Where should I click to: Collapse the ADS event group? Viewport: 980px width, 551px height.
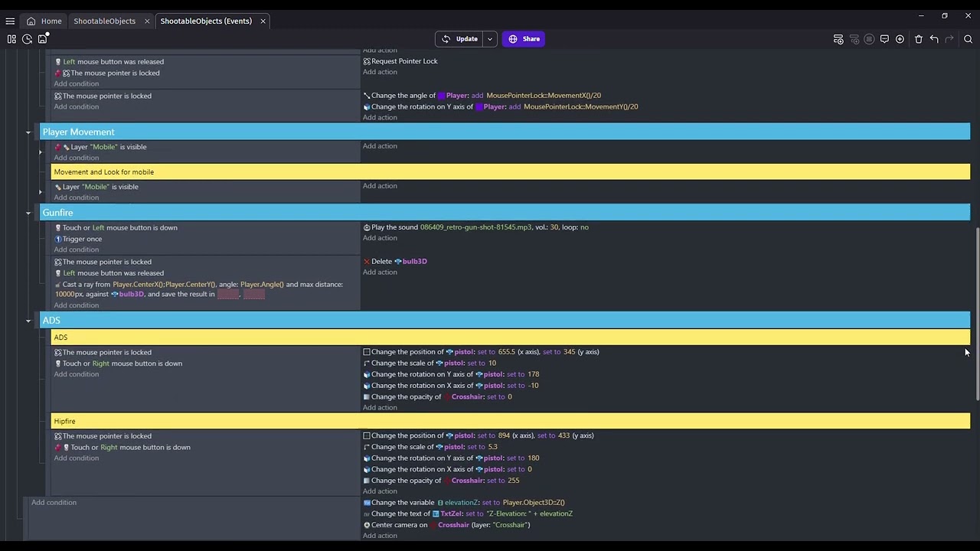[x=28, y=321]
